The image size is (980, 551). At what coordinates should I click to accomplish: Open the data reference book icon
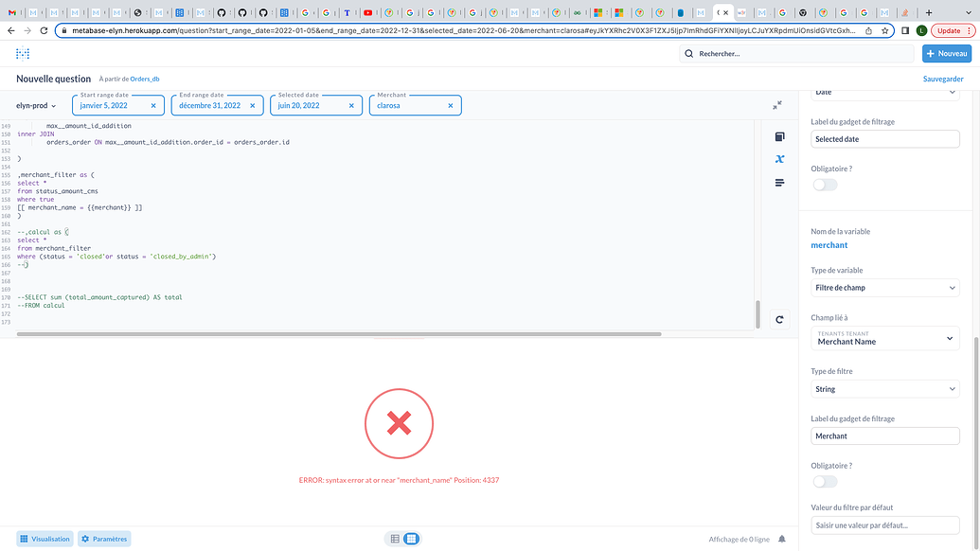click(779, 136)
